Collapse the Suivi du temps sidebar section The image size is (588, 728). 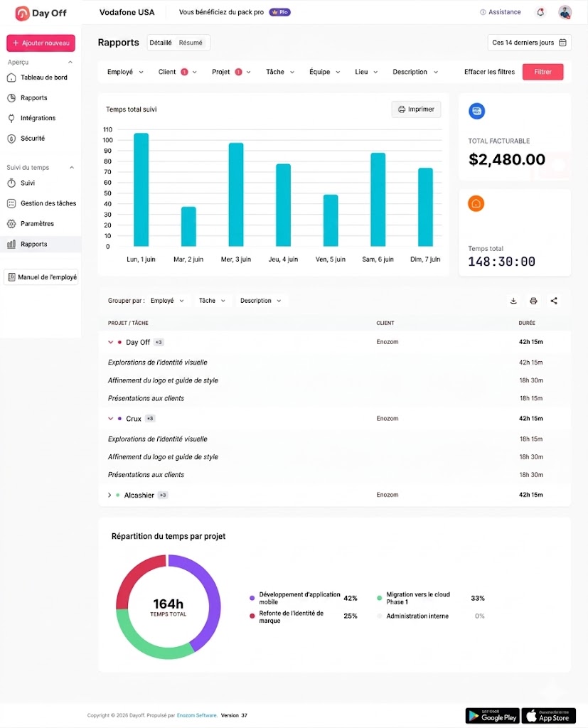click(72, 168)
